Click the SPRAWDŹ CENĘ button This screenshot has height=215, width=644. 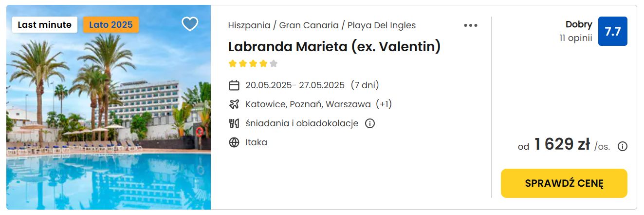click(564, 183)
